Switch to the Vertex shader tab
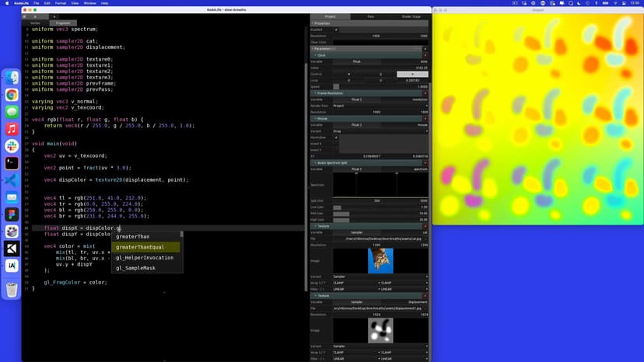 pyautogui.click(x=36, y=23)
